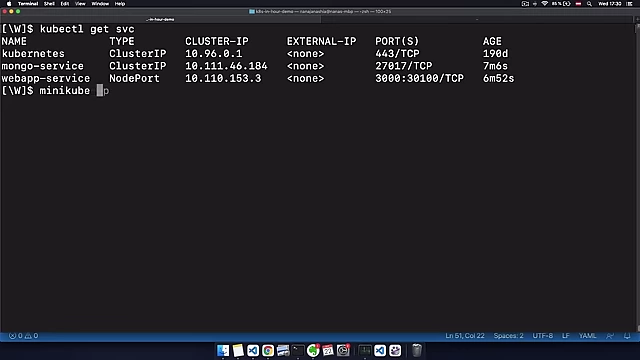Open the Preview app icon in Dock
Screen dimensions: 640x360
[283, 350]
